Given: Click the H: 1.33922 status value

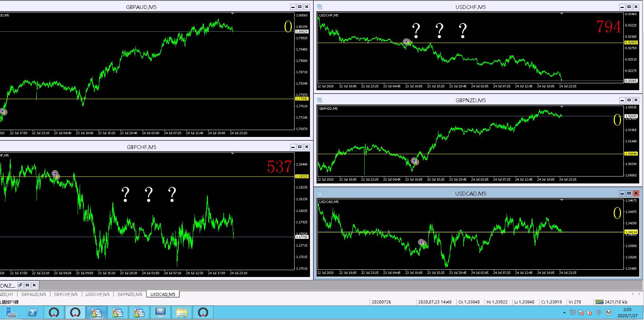Looking at the screenshot, I should tap(497, 302).
